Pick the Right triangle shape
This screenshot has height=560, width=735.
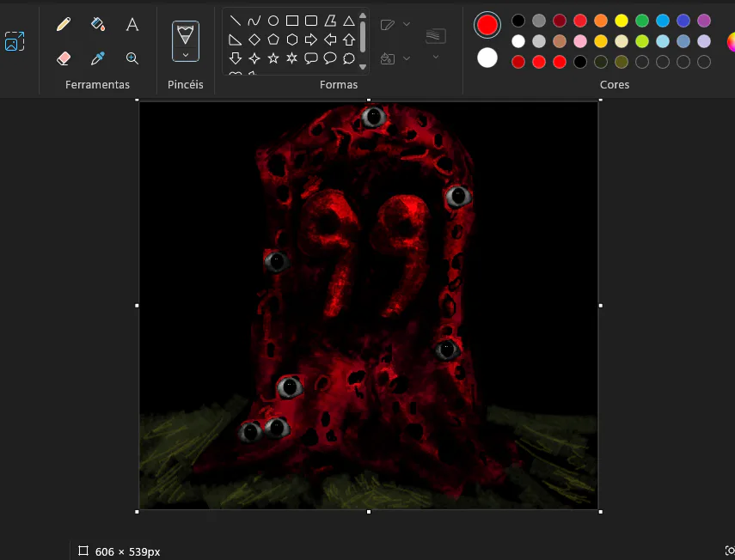click(x=236, y=40)
